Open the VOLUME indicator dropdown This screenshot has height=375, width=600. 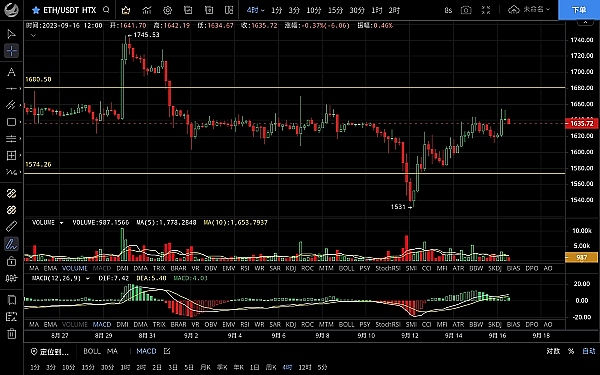pos(61,223)
